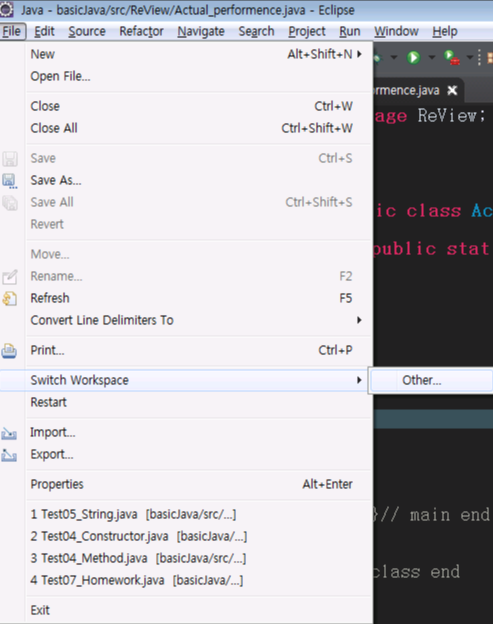493x624 pixels.
Task: Open the Refactor menu
Action: (141, 31)
